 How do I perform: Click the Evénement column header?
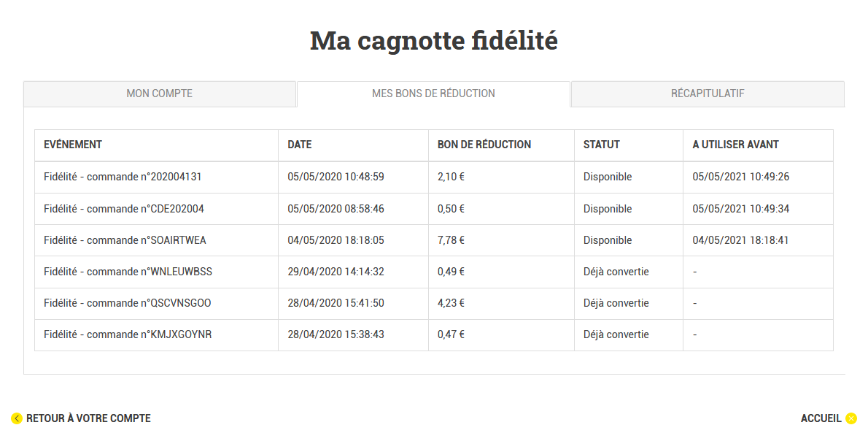click(72, 145)
